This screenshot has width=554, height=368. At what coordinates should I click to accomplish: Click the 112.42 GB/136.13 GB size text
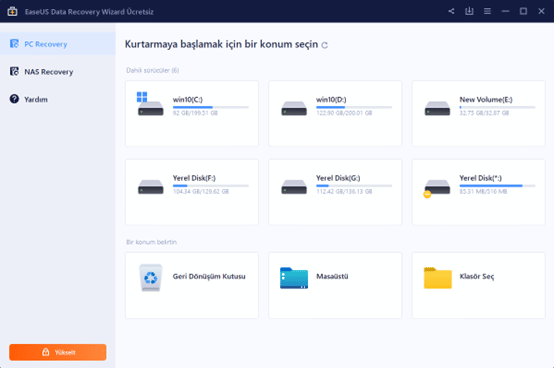344,191
